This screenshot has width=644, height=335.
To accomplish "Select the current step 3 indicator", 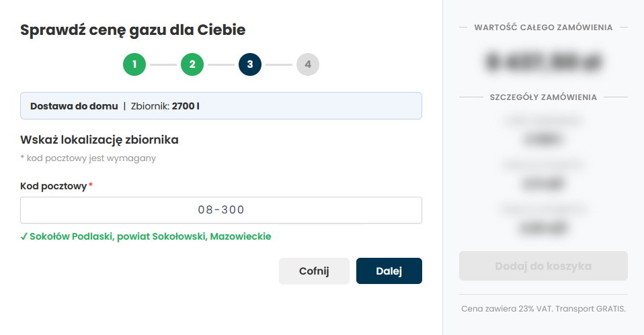I will (250, 64).
